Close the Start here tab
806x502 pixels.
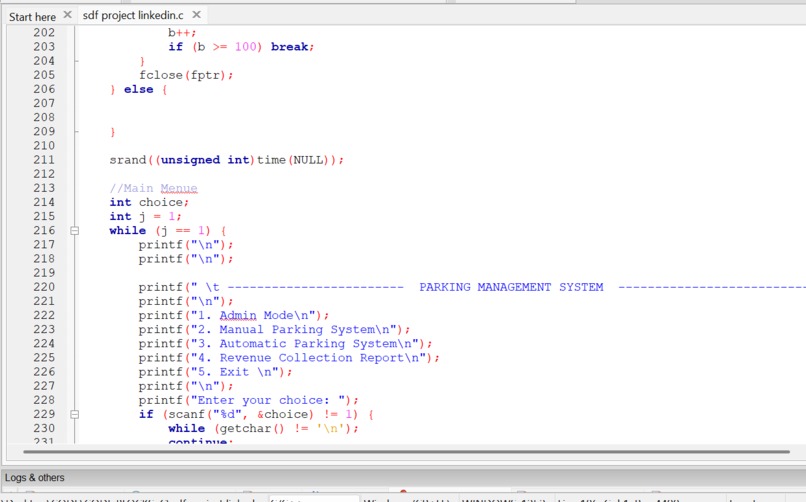(x=67, y=15)
